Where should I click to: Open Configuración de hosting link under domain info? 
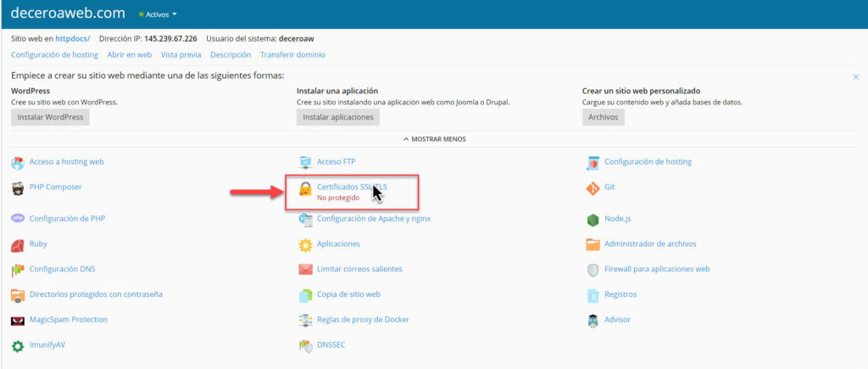pos(55,55)
